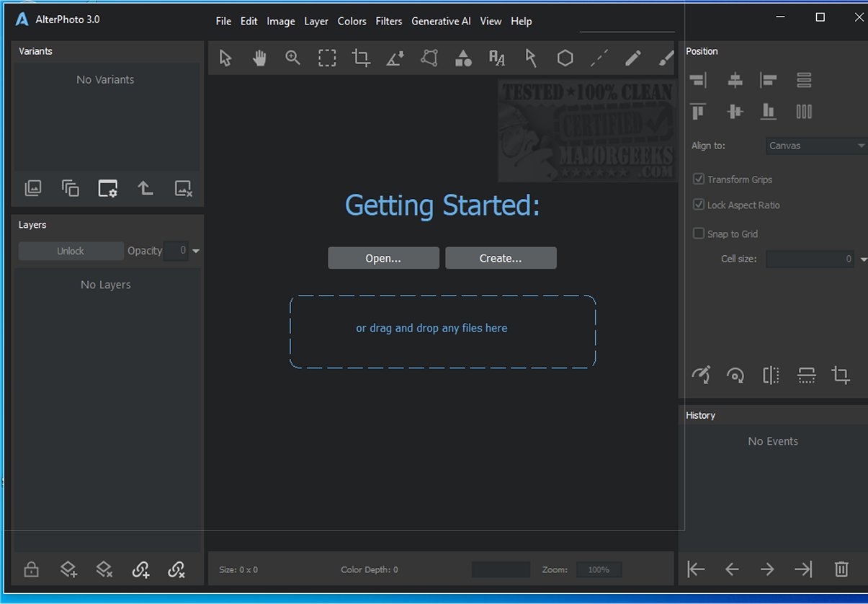Toggle the Lock Aspect Ratio checkbox
The width and height of the screenshot is (868, 604).
[698, 205]
